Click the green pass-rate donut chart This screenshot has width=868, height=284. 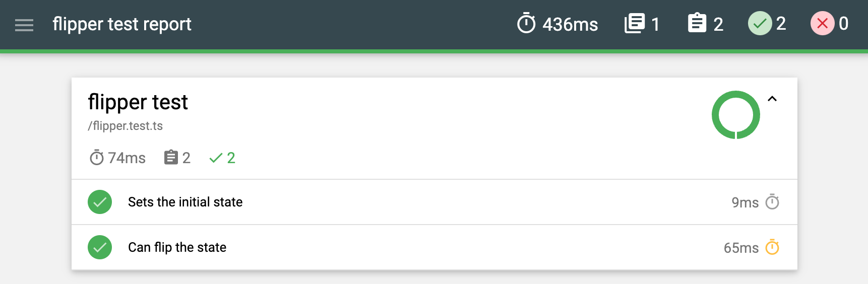pyautogui.click(x=735, y=115)
